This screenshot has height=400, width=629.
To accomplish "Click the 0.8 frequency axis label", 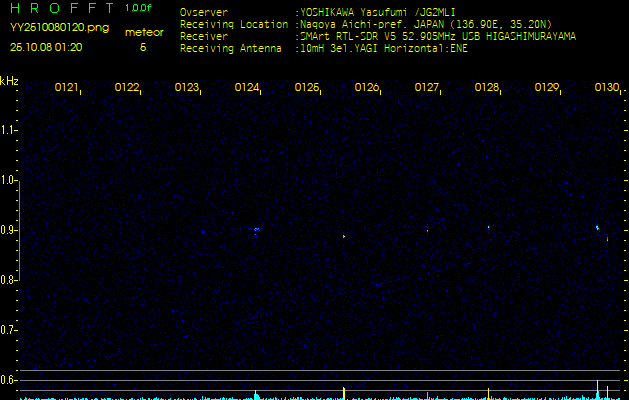I will (x=8, y=280).
